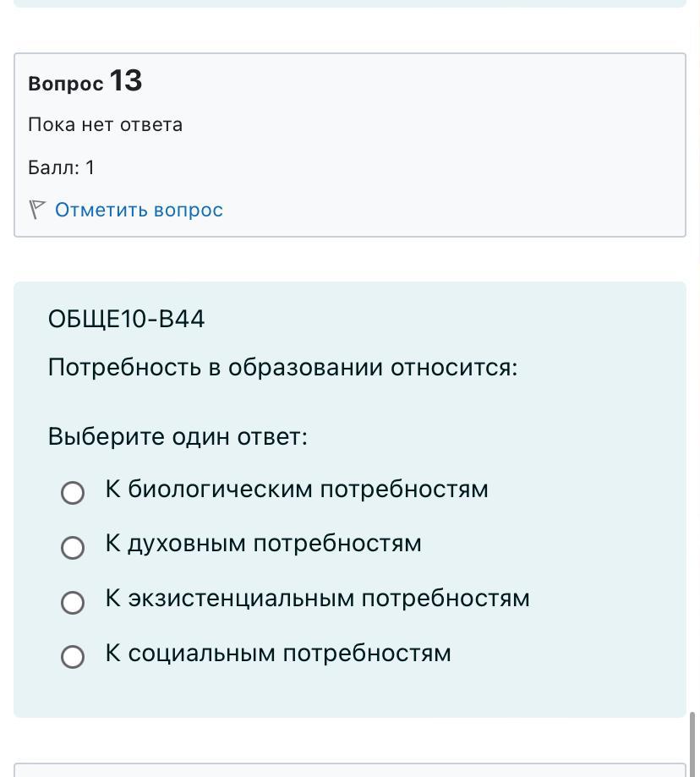The image size is (700, 777).
Task: Click the question text Потребность в образовании относится
Action: pyautogui.click(x=283, y=368)
